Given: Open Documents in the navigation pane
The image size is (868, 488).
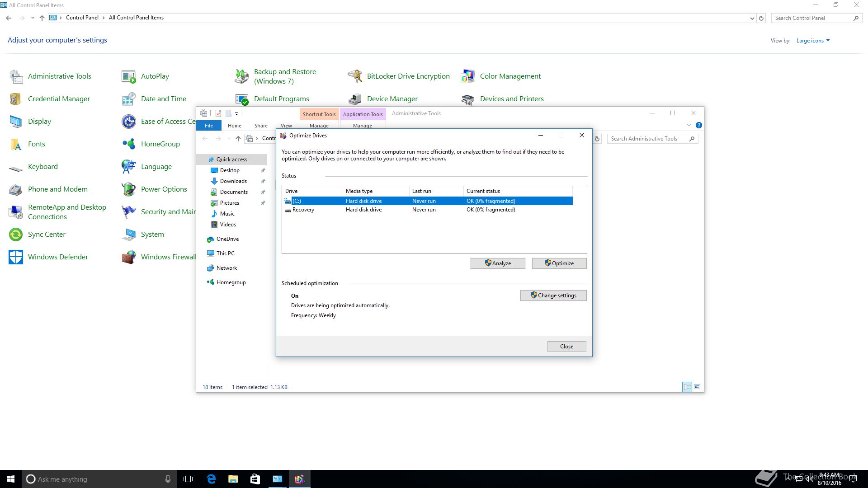Looking at the screenshot, I should [x=234, y=192].
